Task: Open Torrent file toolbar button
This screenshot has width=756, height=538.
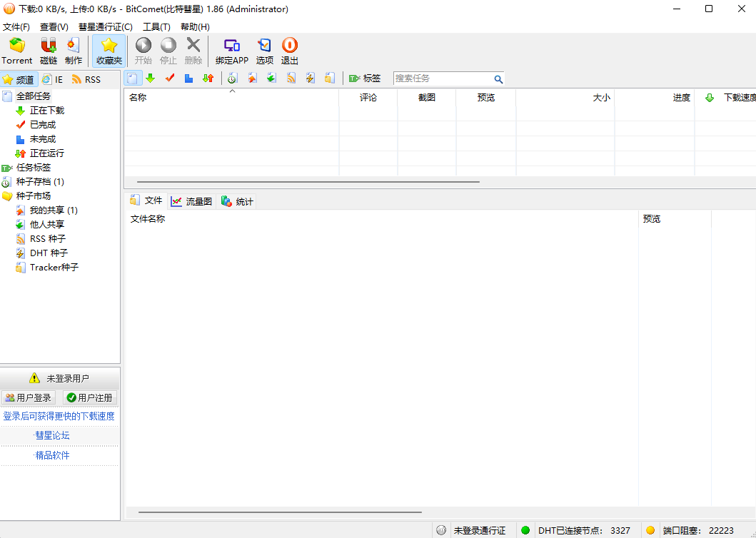Action: tap(17, 51)
